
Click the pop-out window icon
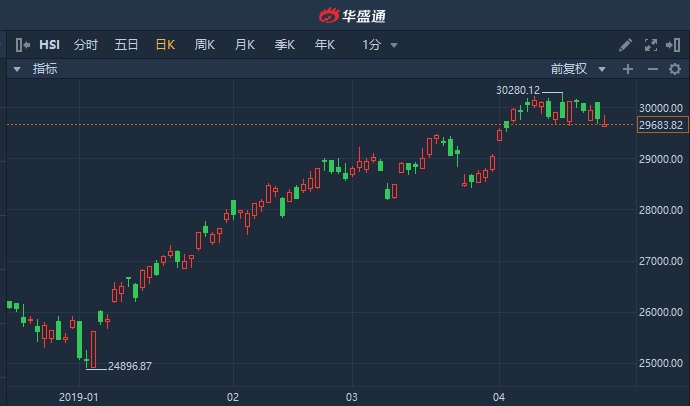tap(675, 45)
